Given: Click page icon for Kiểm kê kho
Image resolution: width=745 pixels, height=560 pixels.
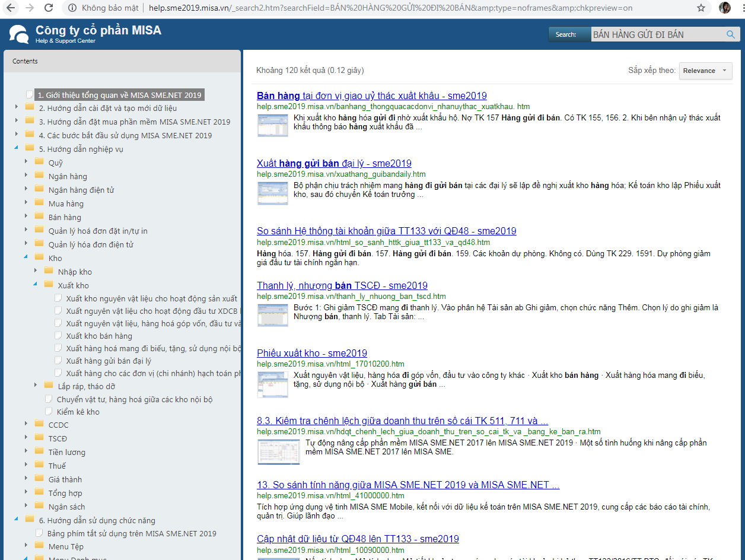Looking at the screenshot, I should pyautogui.click(x=49, y=411).
